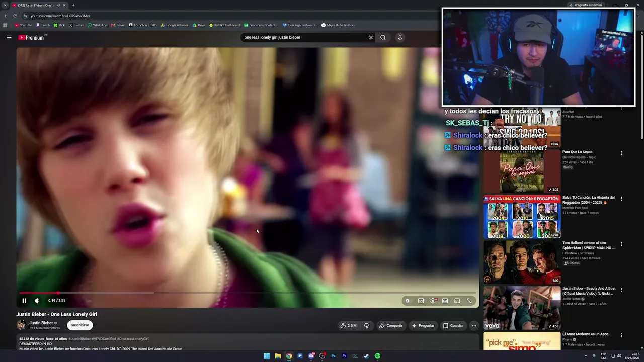Open options for El Amor Moderno video

tap(621, 335)
